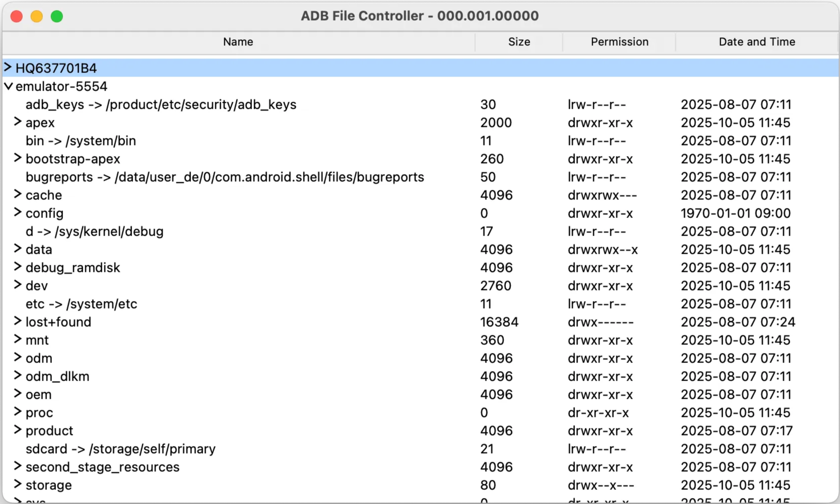Expand the dev directory
Viewport: 840px width, 504px height.
coord(18,285)
